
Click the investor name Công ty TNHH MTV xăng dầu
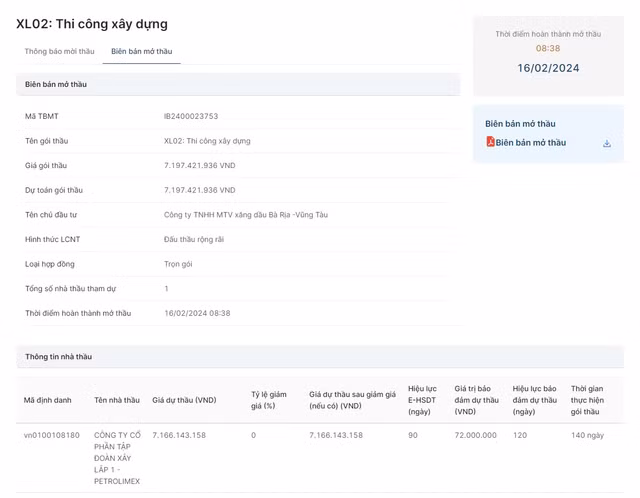click(x=245, y=215)
